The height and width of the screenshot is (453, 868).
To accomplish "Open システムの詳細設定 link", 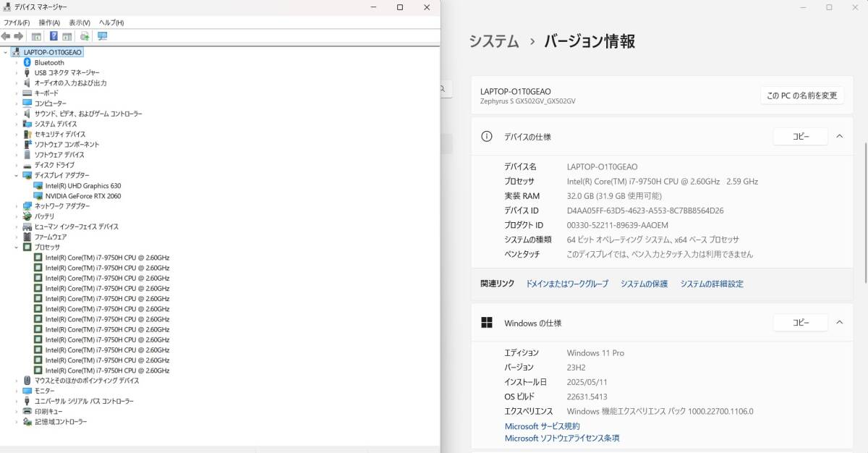I will (712, 284).
